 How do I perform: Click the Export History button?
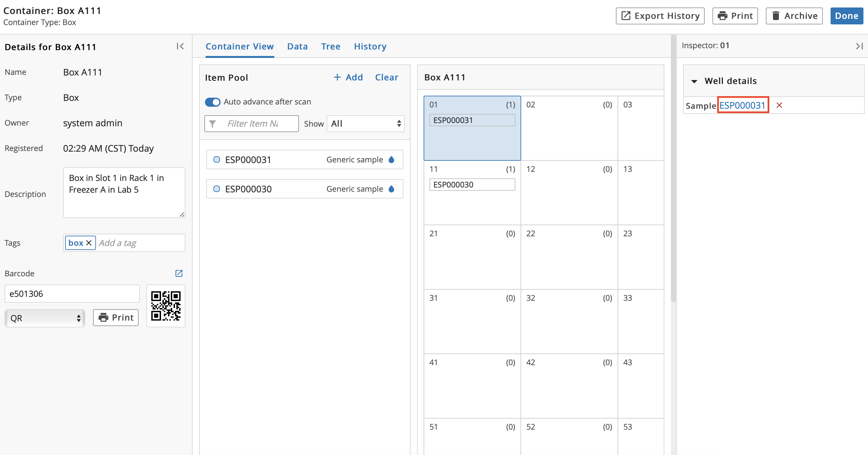[660, 16]
